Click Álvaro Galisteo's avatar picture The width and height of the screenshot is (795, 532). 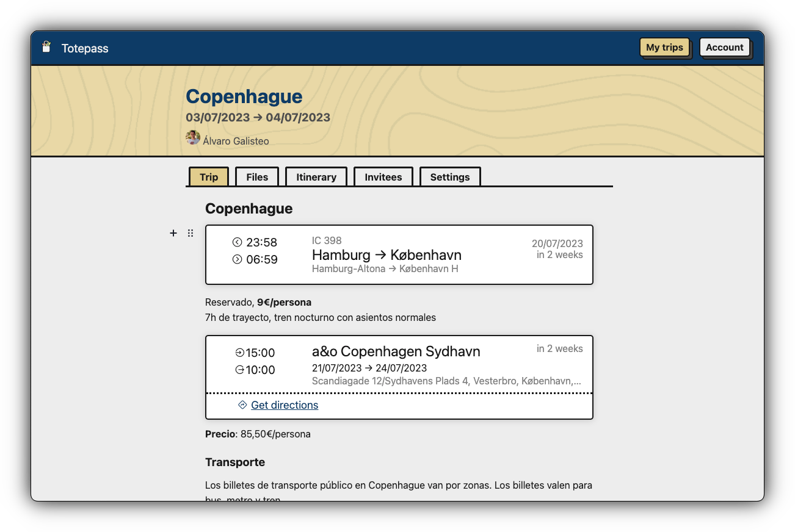[193, 138]
